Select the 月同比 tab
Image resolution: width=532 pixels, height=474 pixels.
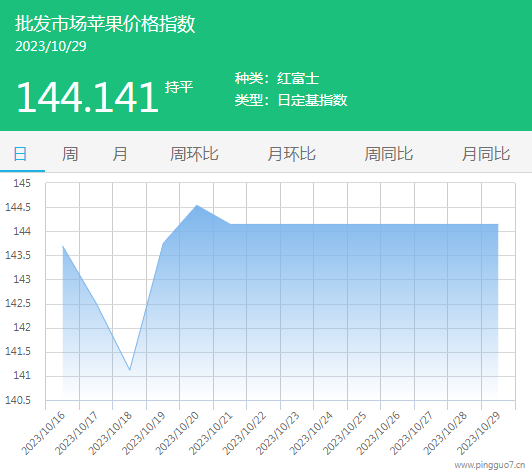pos(486,154)
